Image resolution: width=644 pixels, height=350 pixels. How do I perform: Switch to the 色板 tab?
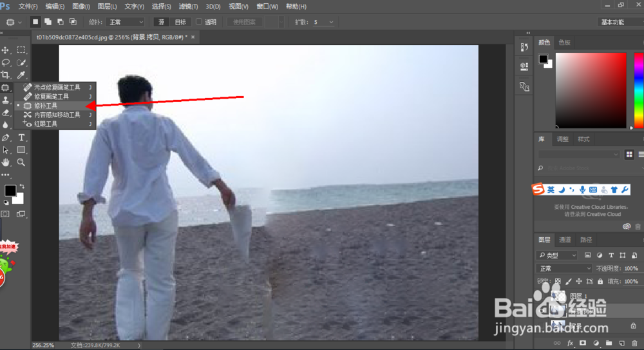[564, 43]
